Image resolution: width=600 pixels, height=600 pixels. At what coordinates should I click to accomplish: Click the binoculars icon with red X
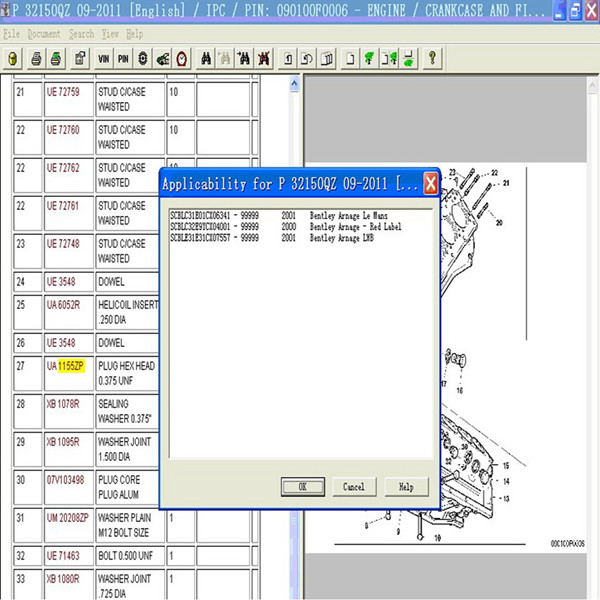[x=263, y=58]
